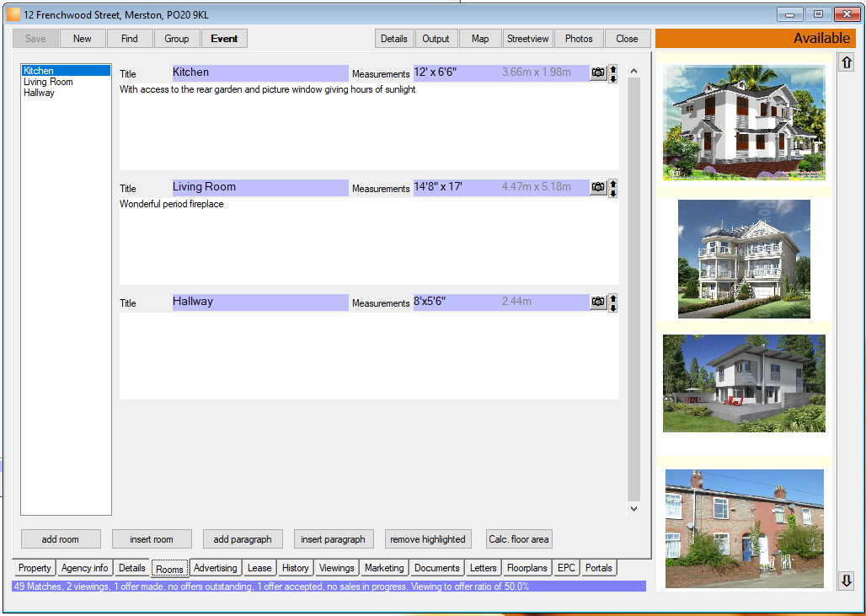
Task: Click the add room button
Action: [61, 539]
